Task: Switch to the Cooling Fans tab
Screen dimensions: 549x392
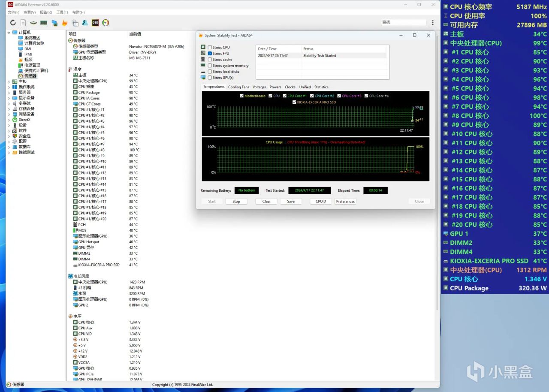Action: click(x=238, y=87)
